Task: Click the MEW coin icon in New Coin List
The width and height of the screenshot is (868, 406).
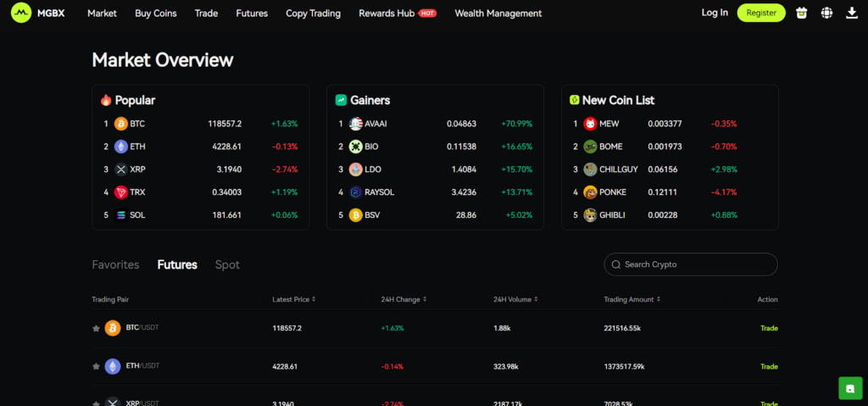Action: point(590,124)
